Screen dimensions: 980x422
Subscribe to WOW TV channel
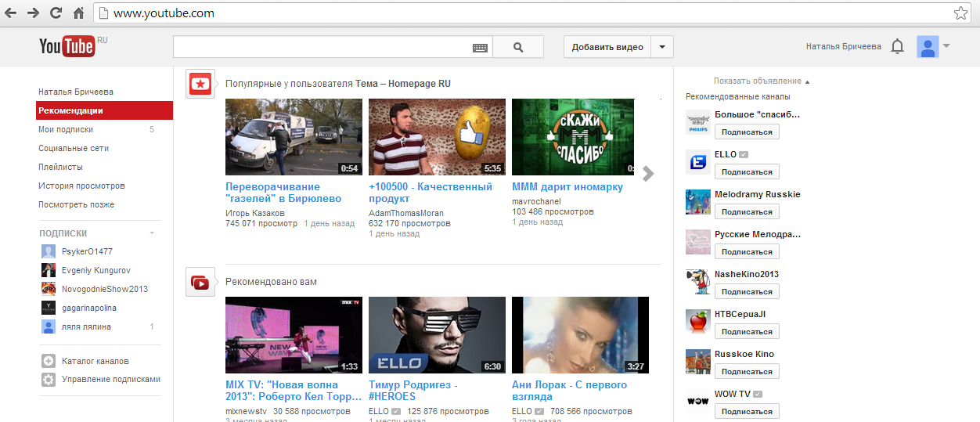click(747, 412)
